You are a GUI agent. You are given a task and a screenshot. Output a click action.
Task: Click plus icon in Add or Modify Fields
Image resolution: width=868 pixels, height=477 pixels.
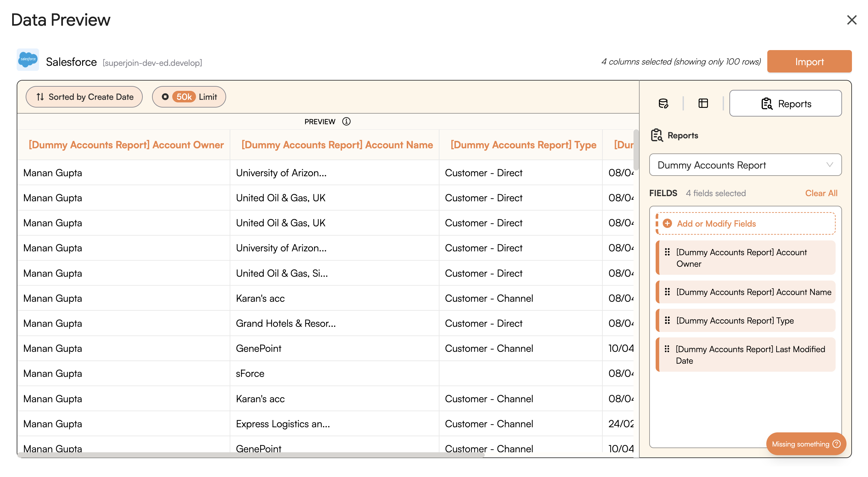[x=667, y=223]
